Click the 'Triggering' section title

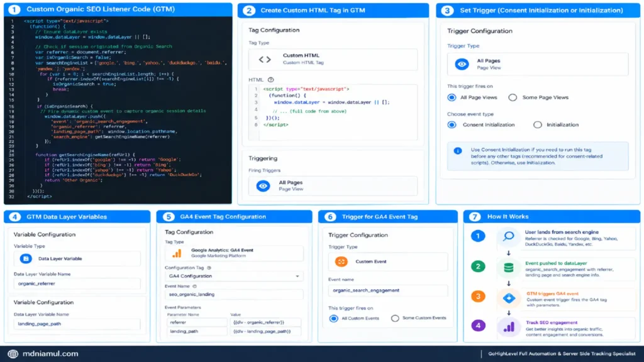(263, 158)
